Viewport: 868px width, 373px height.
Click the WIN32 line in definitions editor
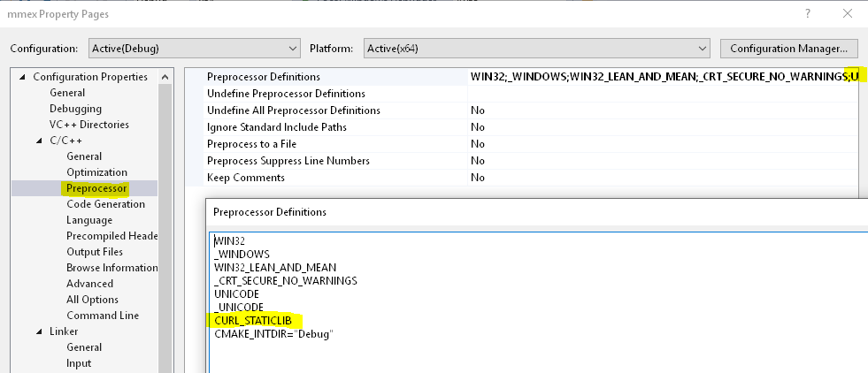[230, 241]
